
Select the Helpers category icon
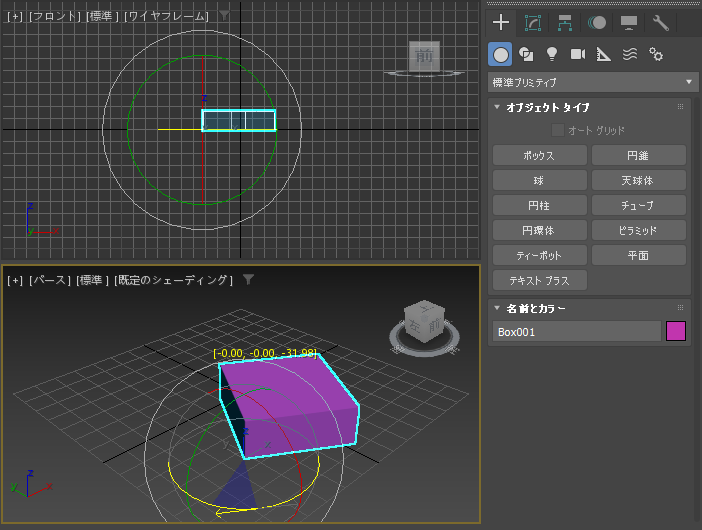(x=604, y=55)
